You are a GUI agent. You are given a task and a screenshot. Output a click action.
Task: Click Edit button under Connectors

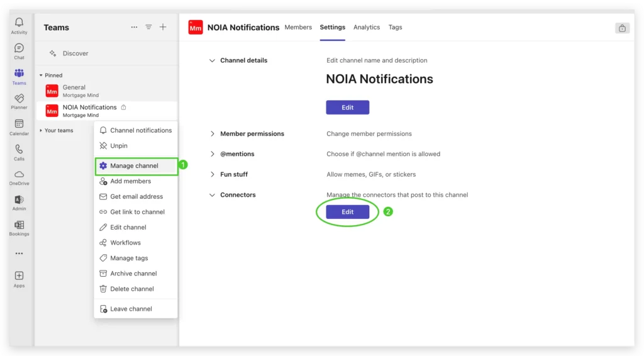(347, 212)
